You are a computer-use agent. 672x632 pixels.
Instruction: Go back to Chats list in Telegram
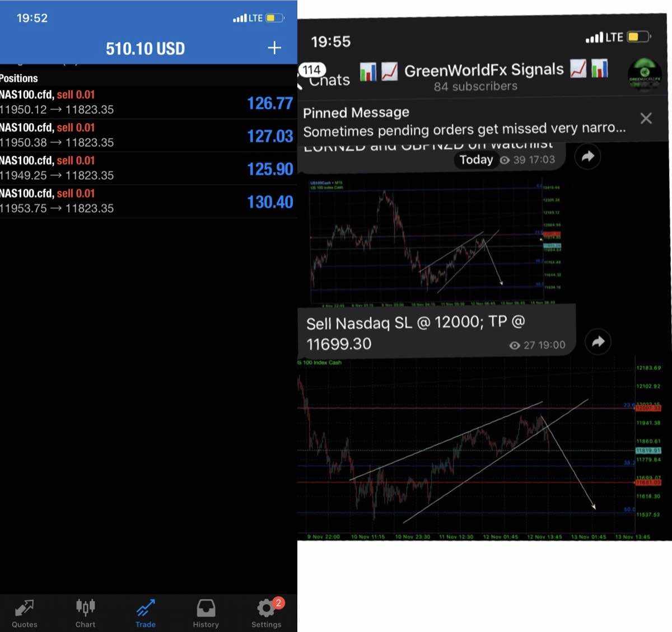(329, 81)
